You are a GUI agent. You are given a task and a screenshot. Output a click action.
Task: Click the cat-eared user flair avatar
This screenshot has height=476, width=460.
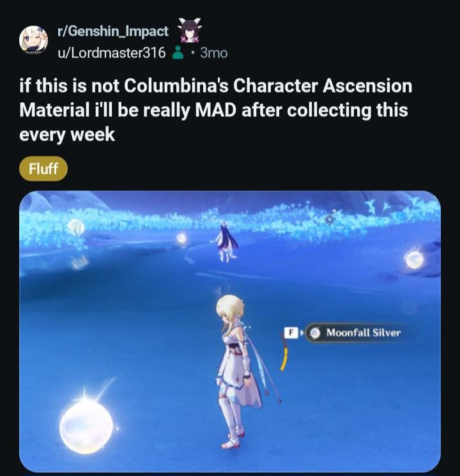(x=190, y=31)
